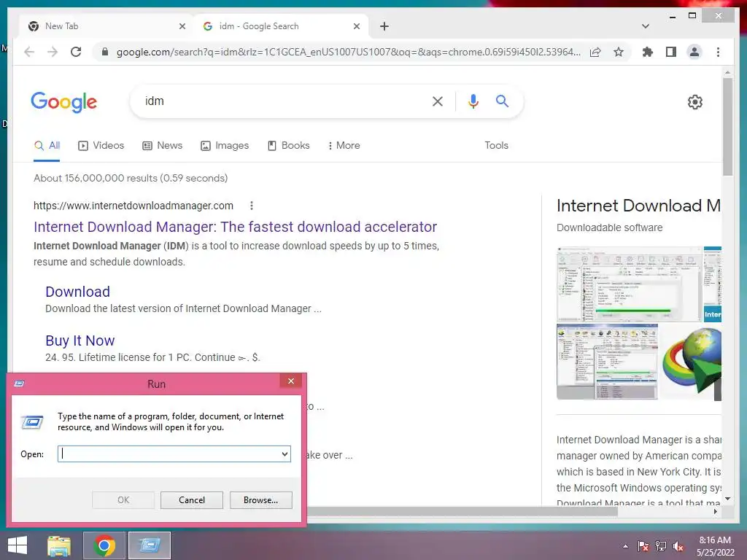Viewport: 747px width, 560px height.
Task: Show hidden tray icons arrow
Action: tap(625, 546)
